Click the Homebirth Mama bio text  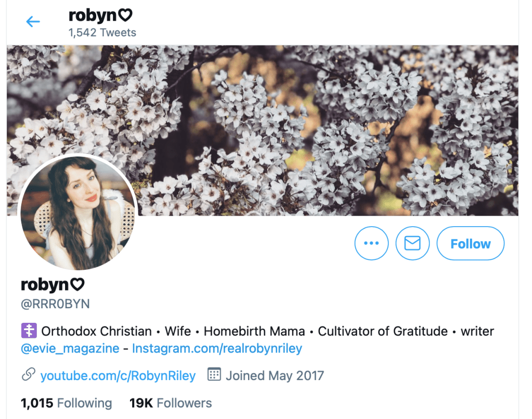pyautogui.click(x=254, y=331)
